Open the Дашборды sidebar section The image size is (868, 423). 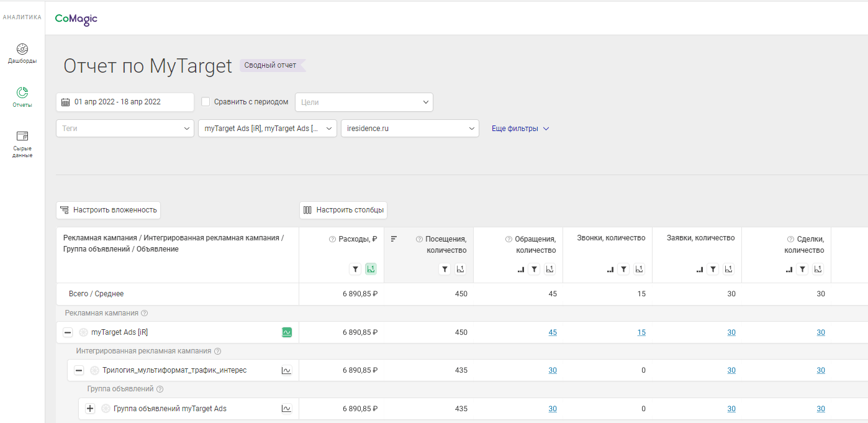click(x=22, y=54)
